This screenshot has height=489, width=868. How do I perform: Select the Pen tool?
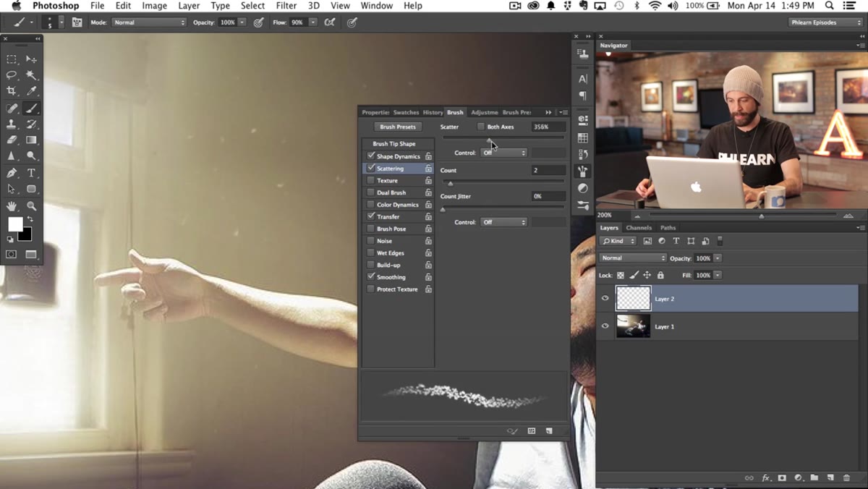[x=12, y=174]
